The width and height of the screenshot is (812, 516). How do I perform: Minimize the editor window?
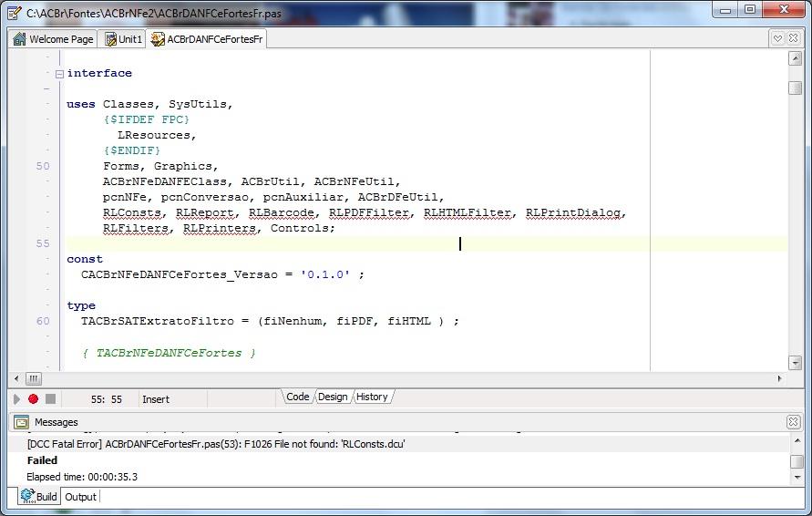tap(725, 9)
